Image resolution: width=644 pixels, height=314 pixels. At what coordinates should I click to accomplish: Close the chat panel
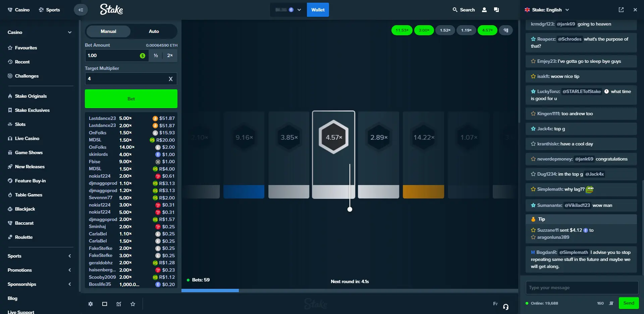(x=635, y=10)
